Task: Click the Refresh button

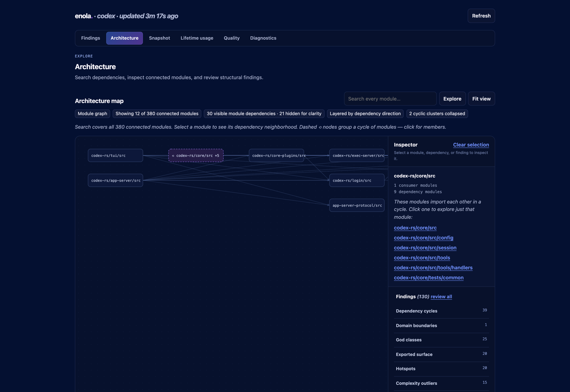Action: (x=481, y=16)
